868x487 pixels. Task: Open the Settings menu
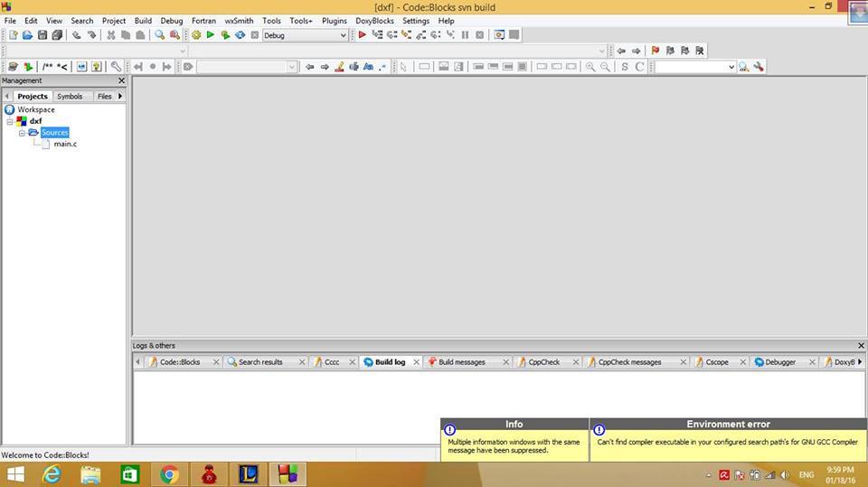pos(416,21)
